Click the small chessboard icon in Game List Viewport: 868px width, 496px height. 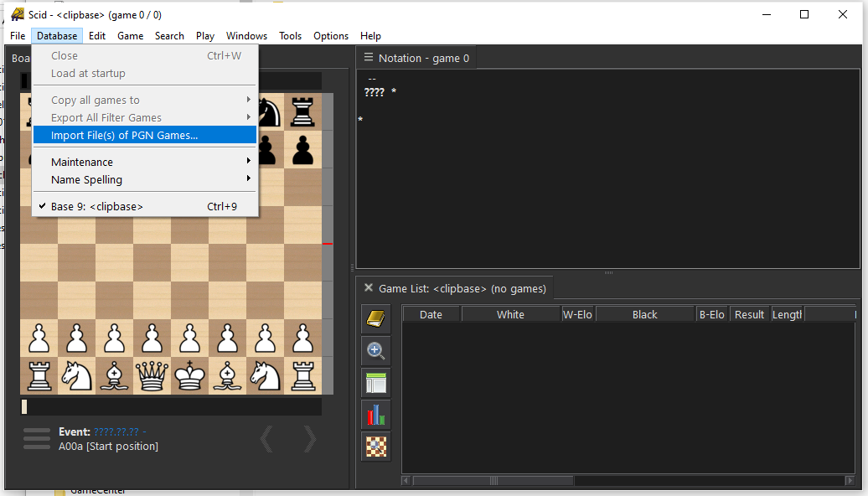[x=376, y=447]
